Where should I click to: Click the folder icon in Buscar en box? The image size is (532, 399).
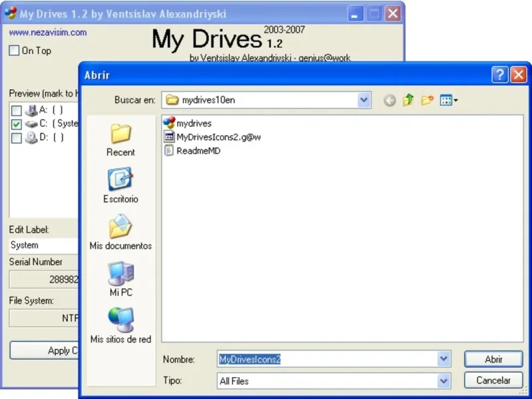tap(172, 100)
